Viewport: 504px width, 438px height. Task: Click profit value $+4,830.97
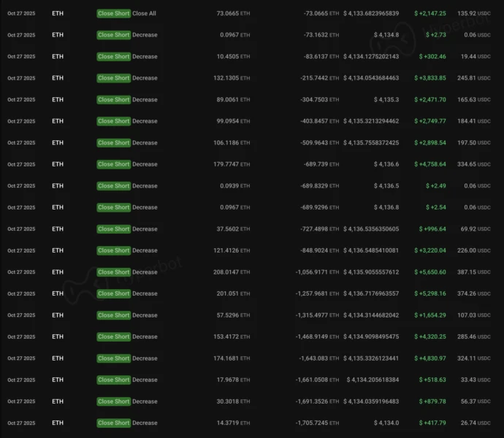(x=430, y=358)
